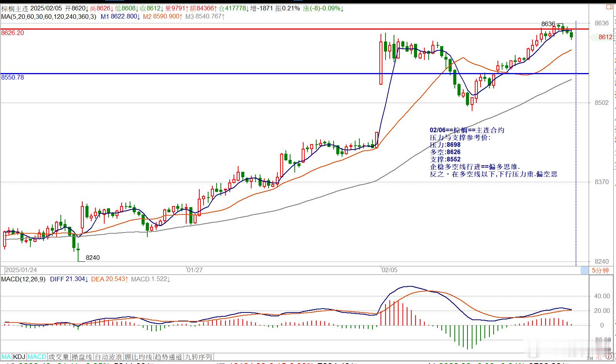The height and width of the screenshot is (364, 616).
Task: Click the 量9791 volume value
Action: [177, 8]
